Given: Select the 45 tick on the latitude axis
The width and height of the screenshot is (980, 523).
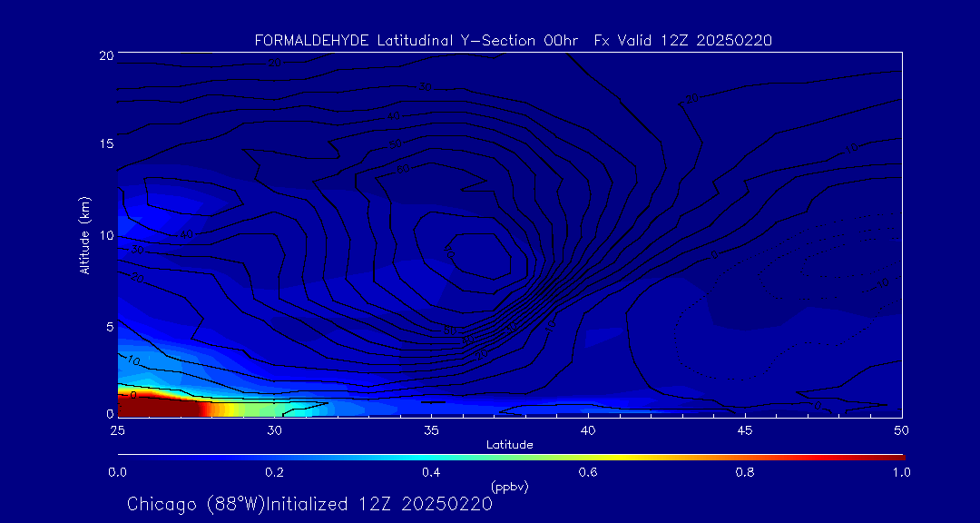Looking at the screenshot, I should point(745,430).
